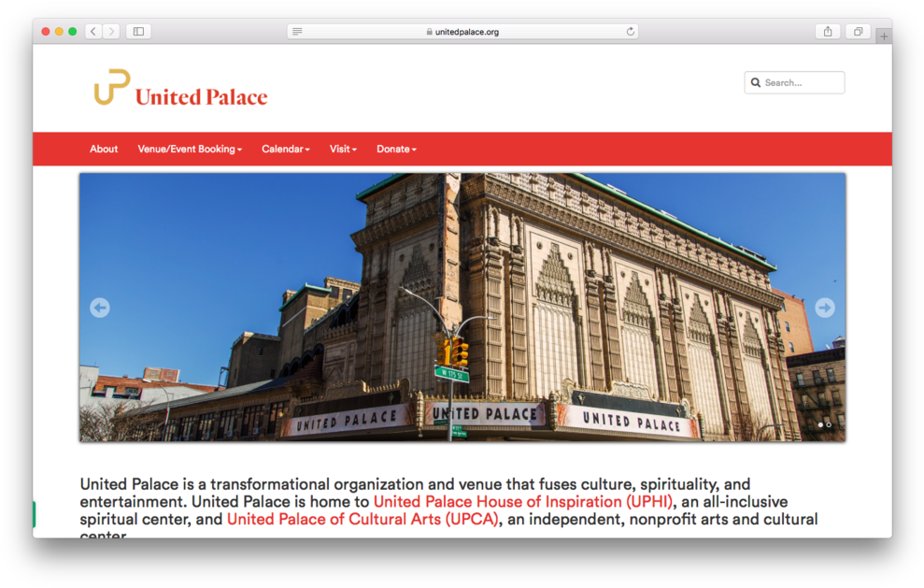Expand the Visit dropdown menu
The width and height of the screenshot is (924, 588).
pyautogui.click(x=343, y=150)
